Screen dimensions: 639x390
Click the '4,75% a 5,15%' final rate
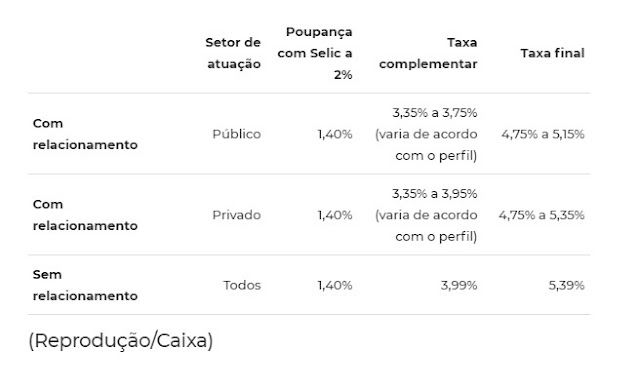click(x=543, y=134)
